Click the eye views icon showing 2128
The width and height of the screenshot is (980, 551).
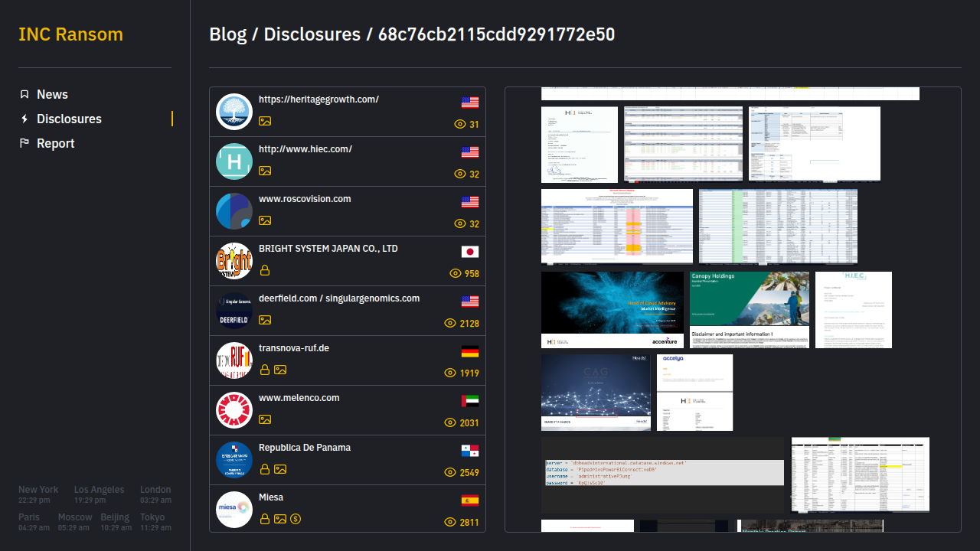coord(450,323)
